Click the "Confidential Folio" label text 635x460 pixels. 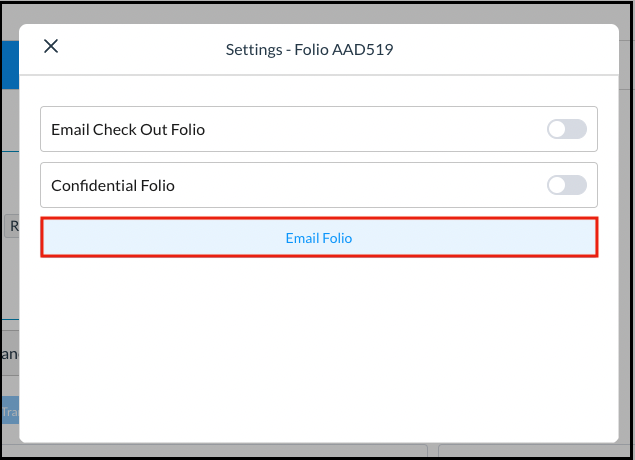click(113, 185)
